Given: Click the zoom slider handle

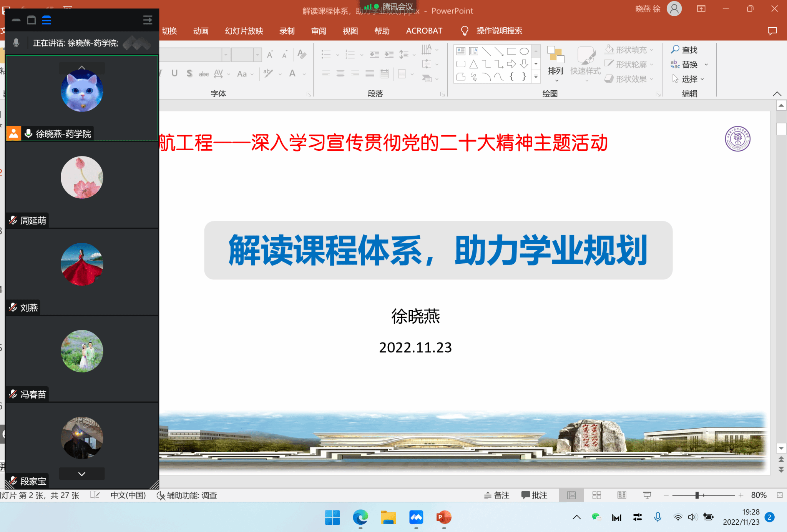Looking at the screenshot, I should tap(697, 495).
